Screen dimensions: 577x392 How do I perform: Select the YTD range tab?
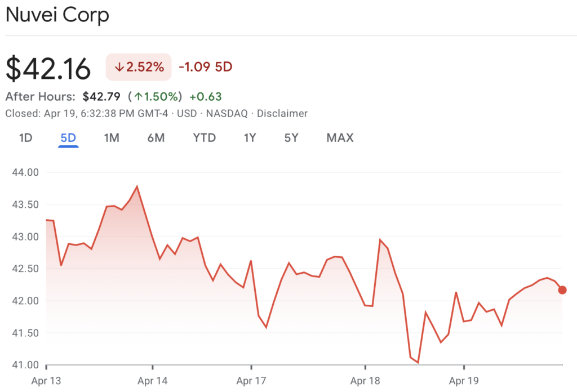(204, 138)
